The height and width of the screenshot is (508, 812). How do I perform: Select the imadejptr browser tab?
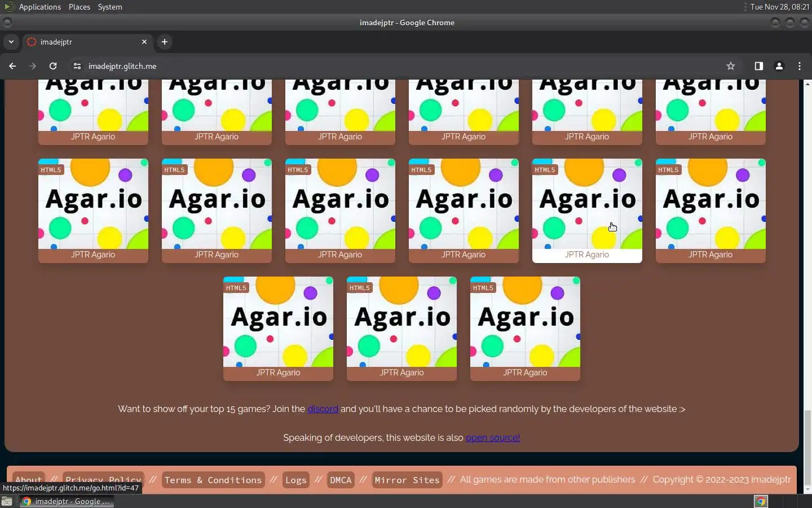87,42
